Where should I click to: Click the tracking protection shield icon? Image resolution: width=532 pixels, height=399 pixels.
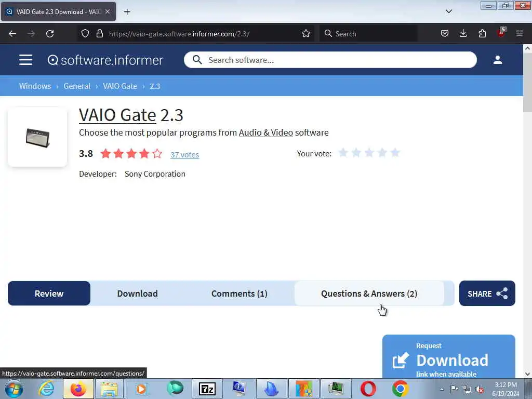[x=85, y=34]
